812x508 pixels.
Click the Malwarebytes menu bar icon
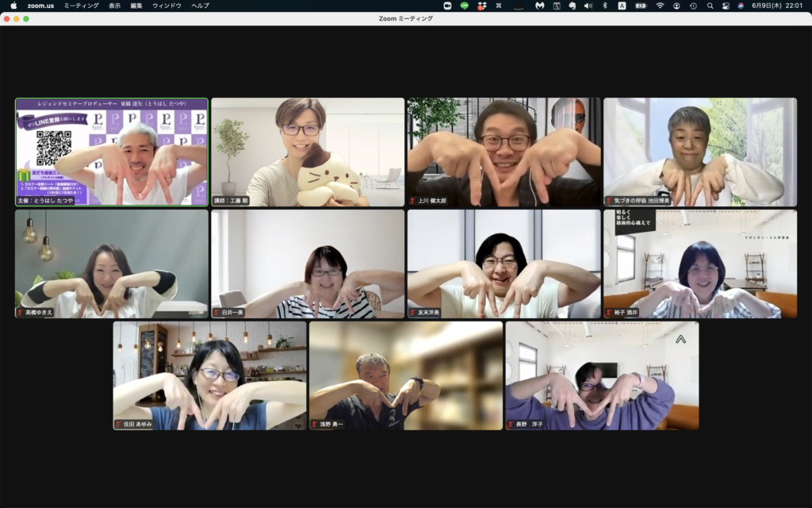pyautogui.click(x=540, y=6)
